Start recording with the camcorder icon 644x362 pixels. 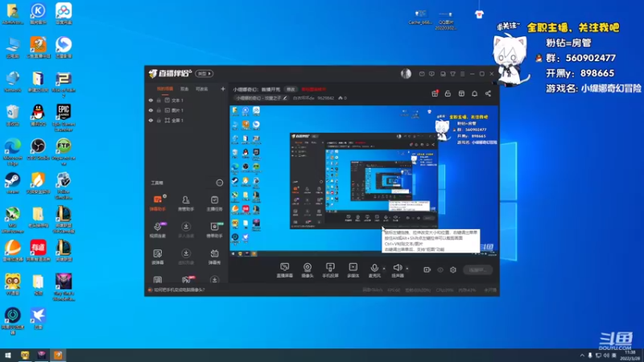coord(427,269)
